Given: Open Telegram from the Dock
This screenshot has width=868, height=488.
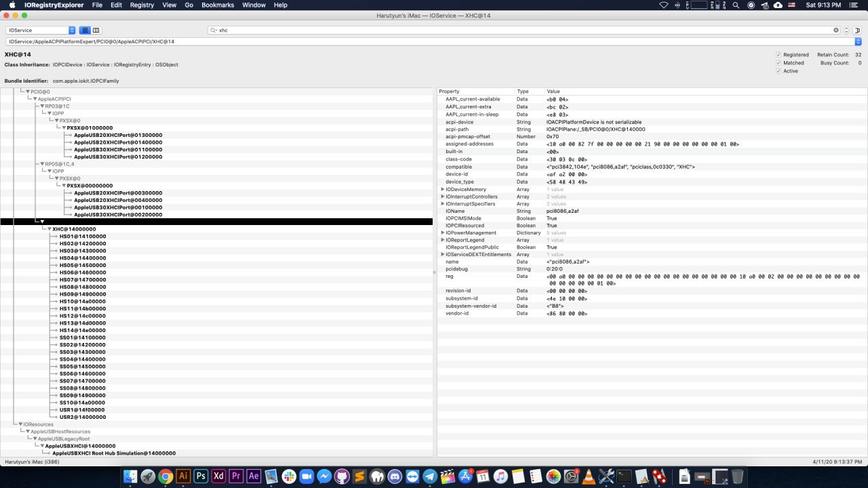Looking at the screenshot, I should tap(430, 476).
